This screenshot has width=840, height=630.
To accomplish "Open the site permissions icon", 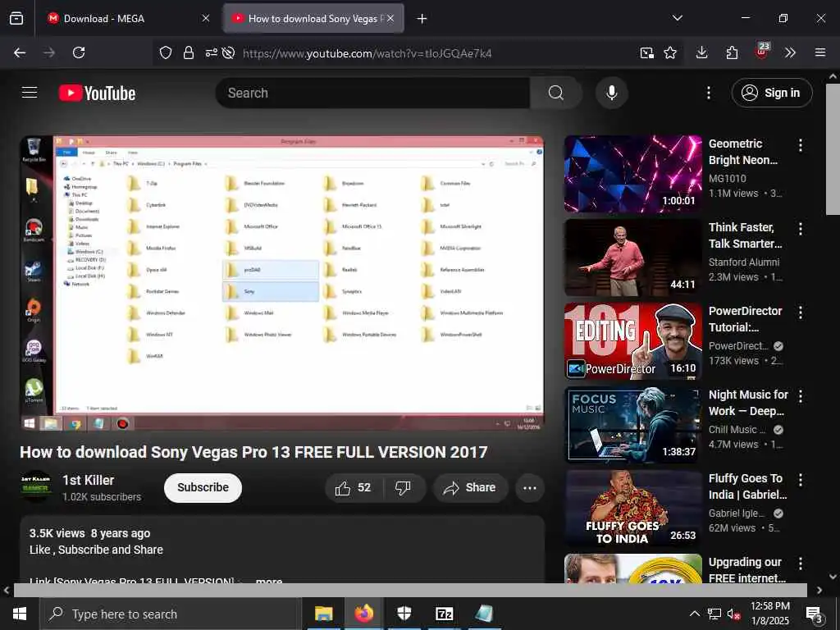I will 211,52.
